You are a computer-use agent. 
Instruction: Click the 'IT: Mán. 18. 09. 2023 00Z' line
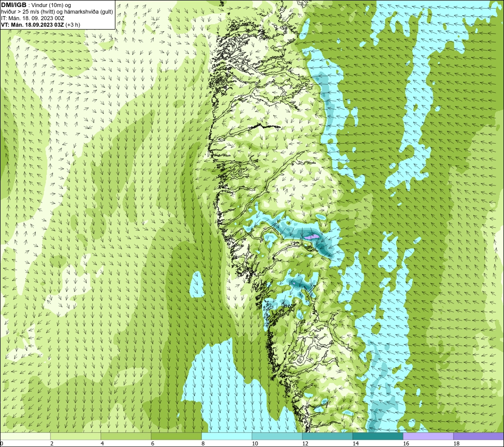[x=33, y=18]
